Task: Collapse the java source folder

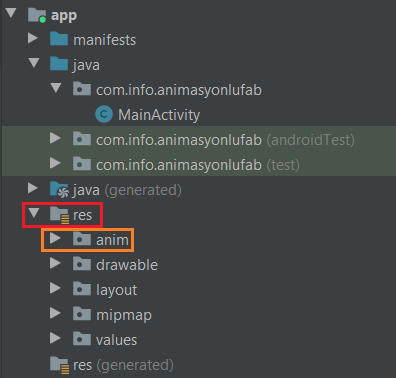Action: click(x=34, y=63)
